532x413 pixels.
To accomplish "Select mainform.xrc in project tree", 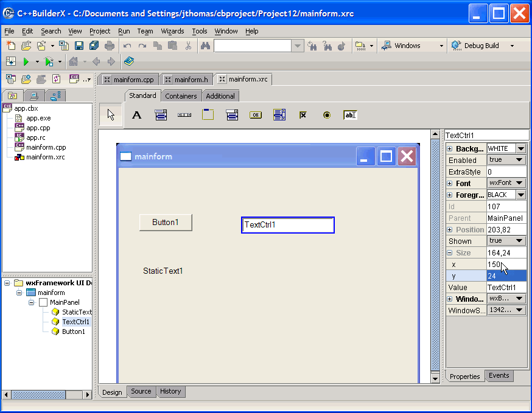I will [x=45, y=157].
